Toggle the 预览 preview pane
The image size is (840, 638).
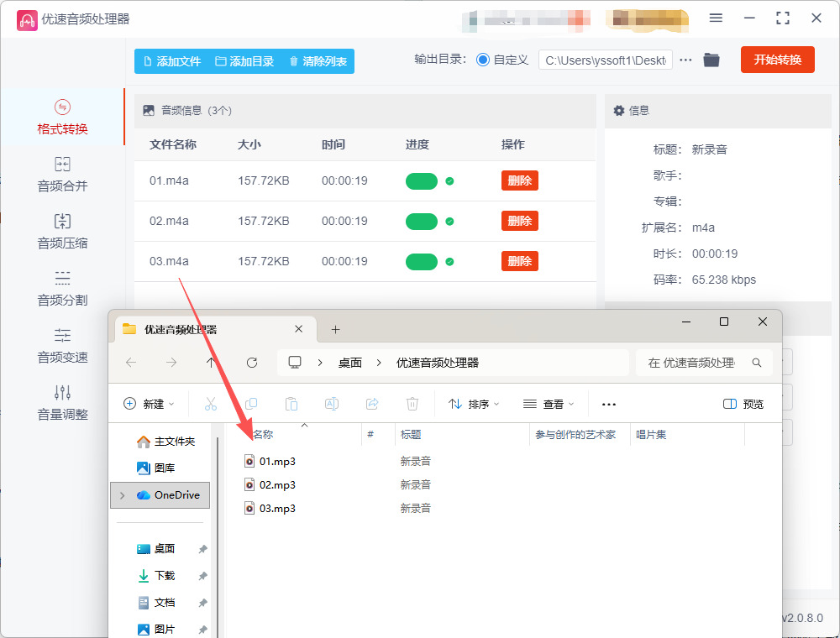pos(743,404)
